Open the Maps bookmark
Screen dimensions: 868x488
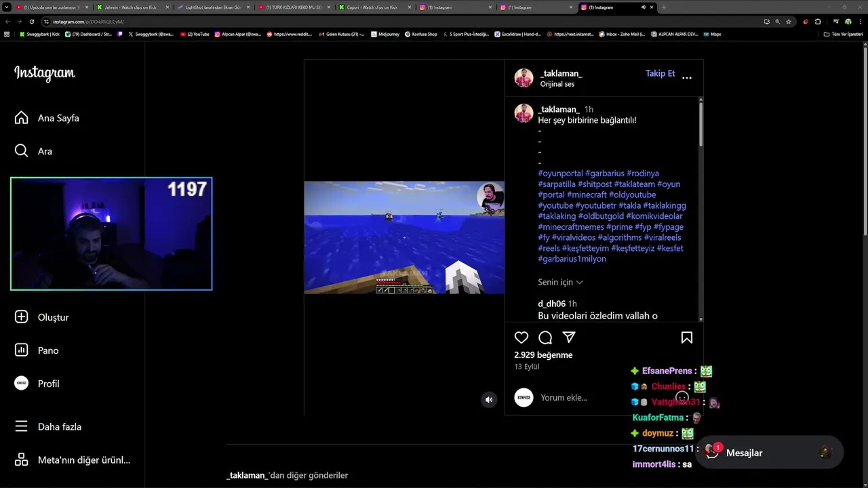coord(712,34)
